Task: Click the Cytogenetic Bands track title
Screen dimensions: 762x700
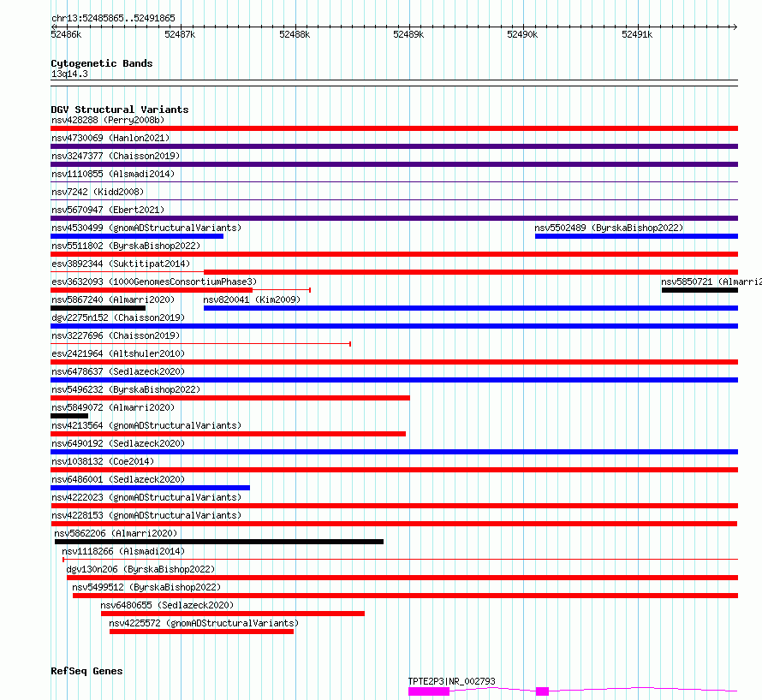Action: [x=102, y=63]
